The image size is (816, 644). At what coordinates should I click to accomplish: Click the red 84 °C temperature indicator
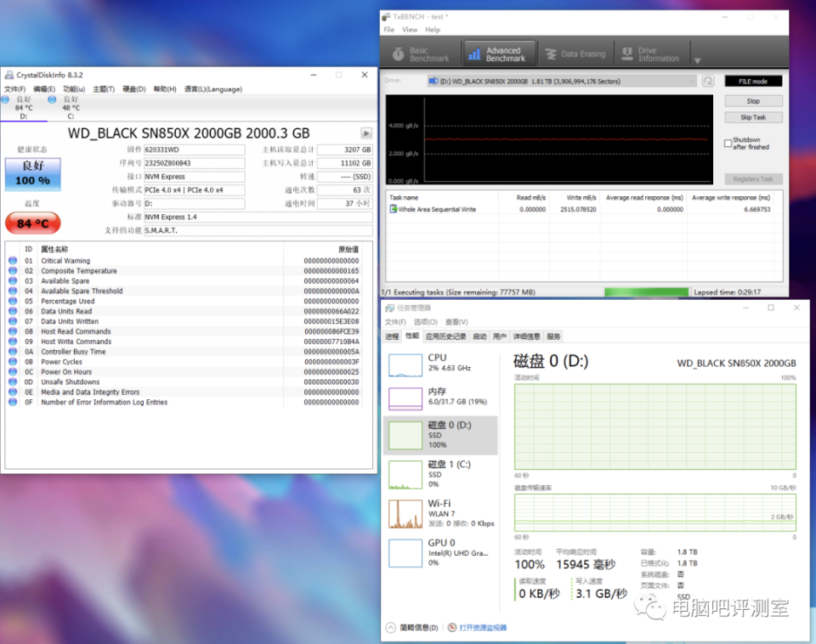tap(32, 223)
